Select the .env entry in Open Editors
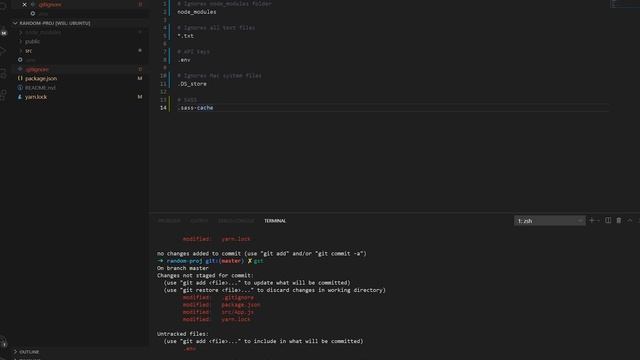The image size is (640, 360). [43, 13]
